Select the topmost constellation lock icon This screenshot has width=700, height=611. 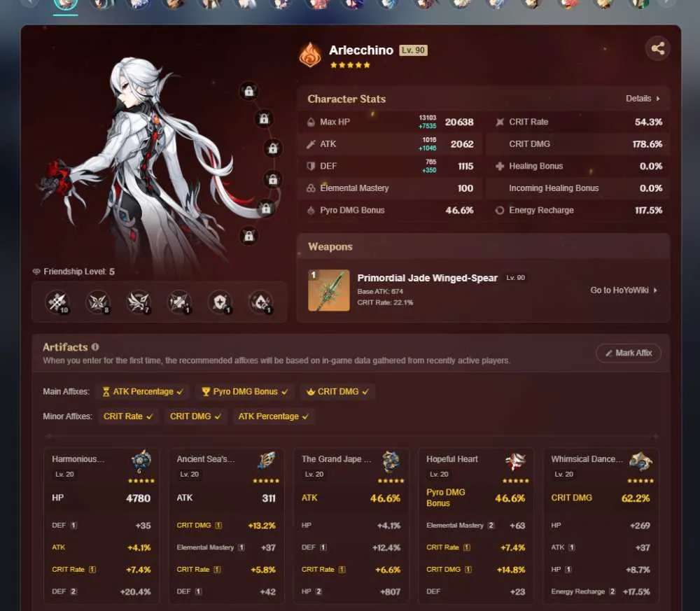point(249,91)
